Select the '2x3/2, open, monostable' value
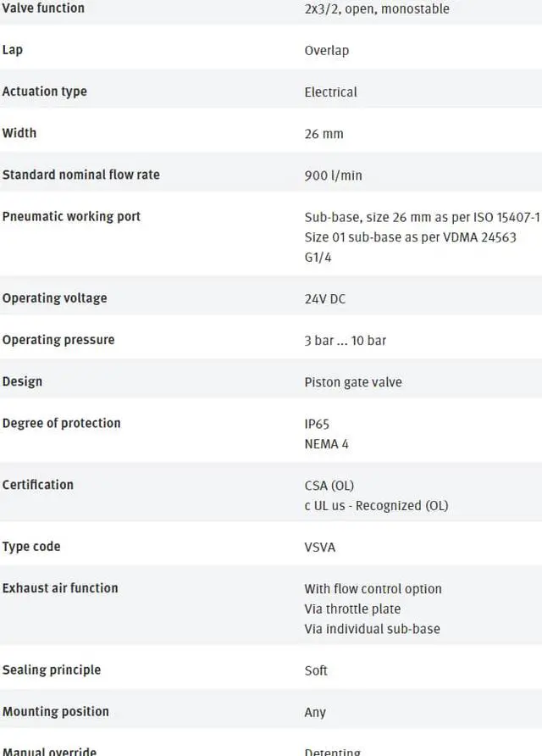The height and width of the screenshot is (756, 542). (377, 8)
